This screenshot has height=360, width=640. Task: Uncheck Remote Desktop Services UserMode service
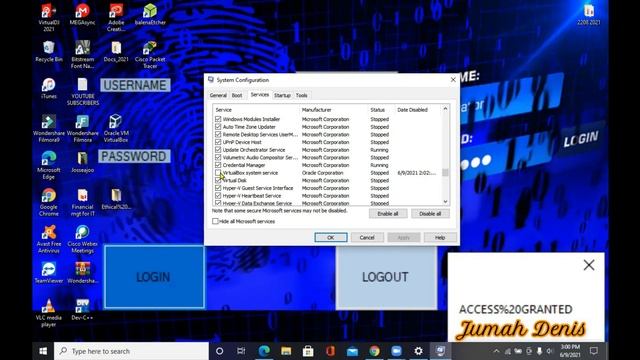coord(218,134)
